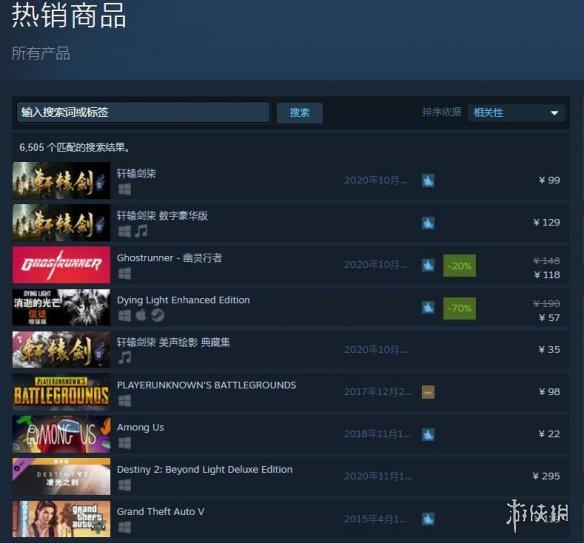Click the BATTLEGROUNDS game cover thumbnail
This screenshot has height=543, width=584.
coord(61,392)
